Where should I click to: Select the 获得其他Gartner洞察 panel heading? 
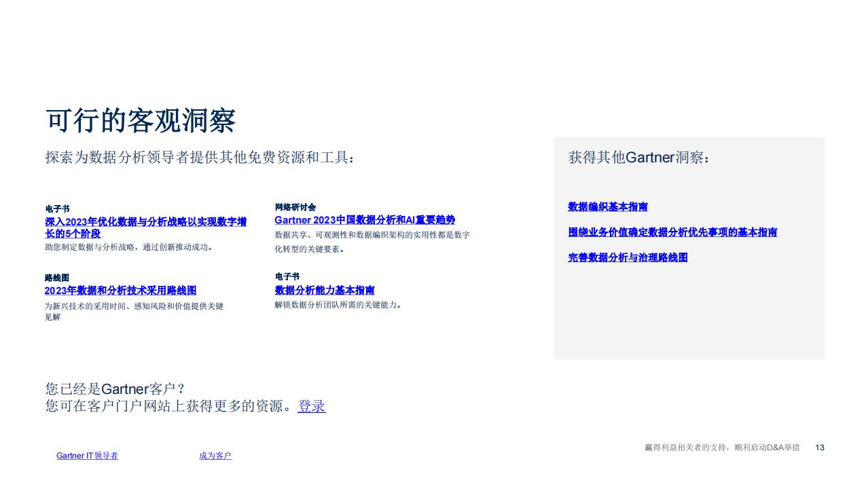point(639,158)
